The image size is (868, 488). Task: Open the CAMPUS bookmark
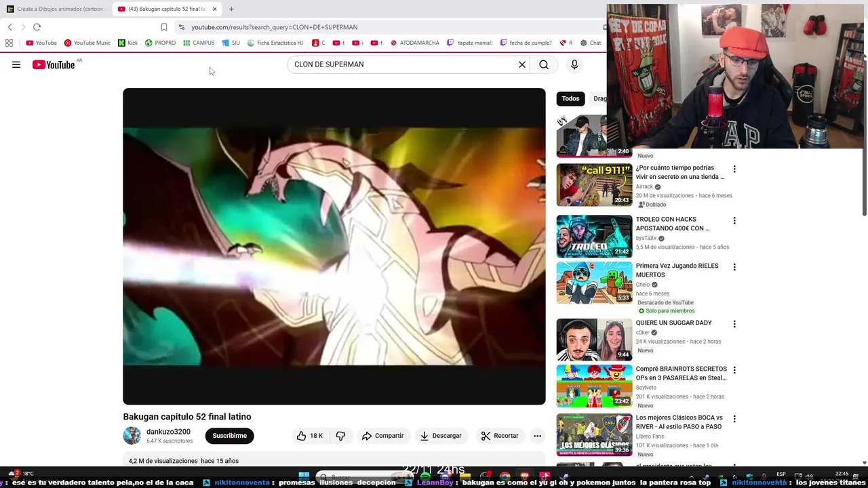pyautogui.click(x=198, y=43)
